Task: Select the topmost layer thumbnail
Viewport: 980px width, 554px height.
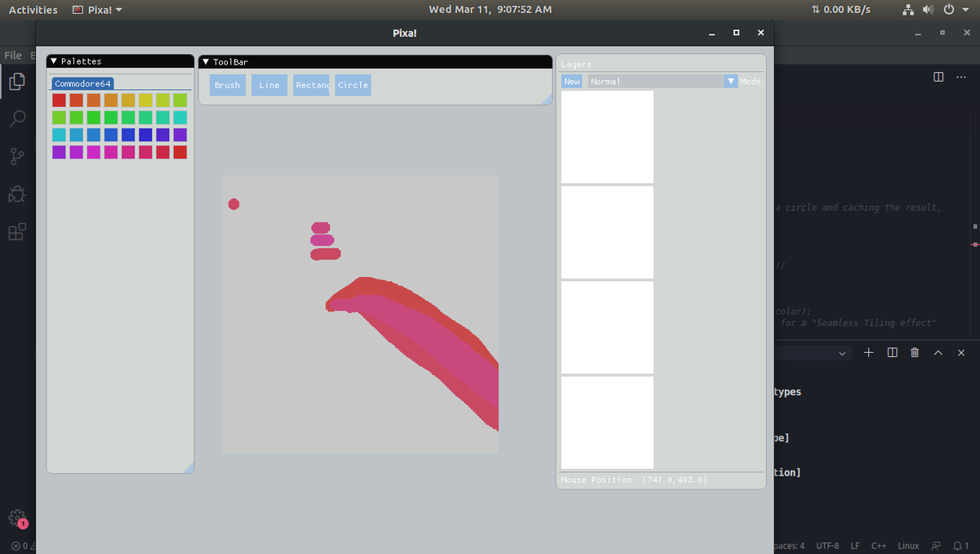Action: coord(606,136)
